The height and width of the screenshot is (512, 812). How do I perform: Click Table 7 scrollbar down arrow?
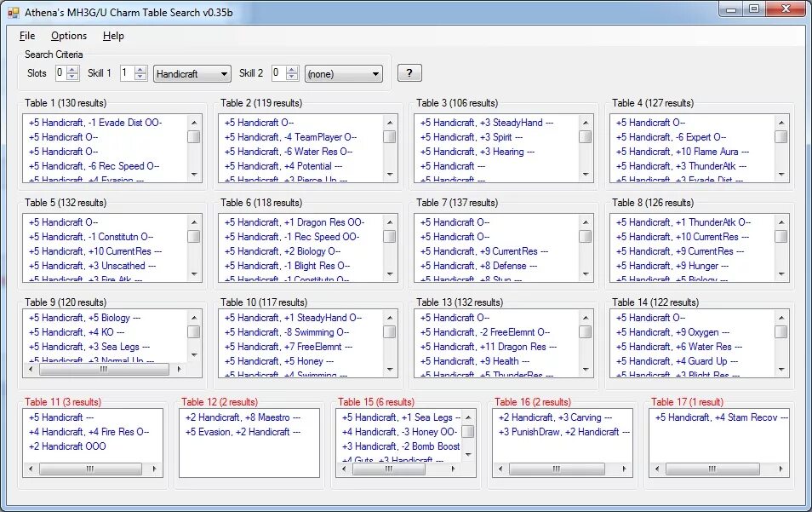[586, 273]
